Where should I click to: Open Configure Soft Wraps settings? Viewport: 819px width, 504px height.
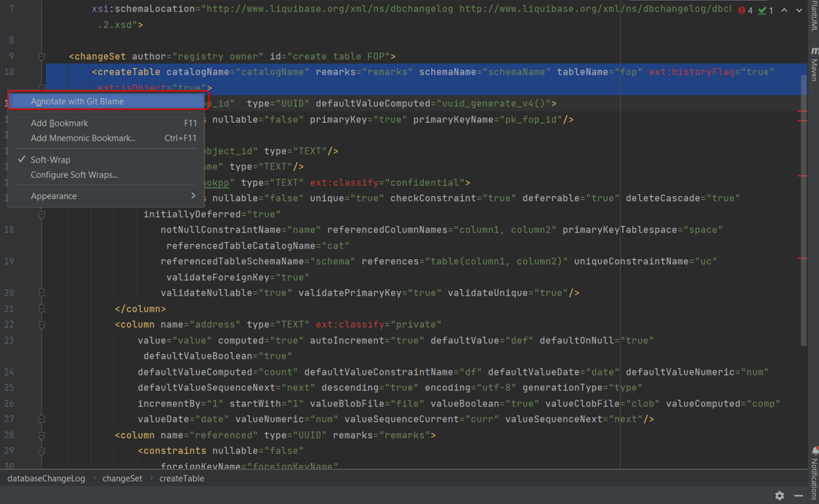coord(74,175)
